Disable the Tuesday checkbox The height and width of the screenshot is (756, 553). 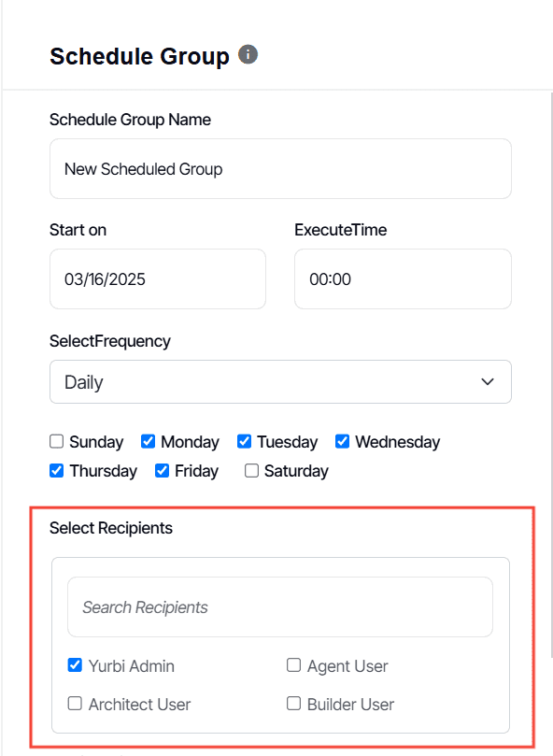244,441
